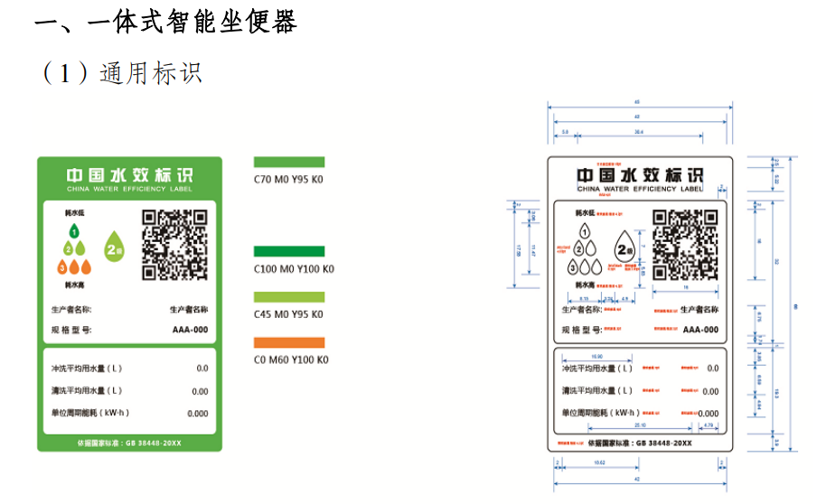Image resolution: width=826 pixels, height=504 pixels.
Task: Select the outlined droplet numbered 2
Action: click(x=579, y=248)
